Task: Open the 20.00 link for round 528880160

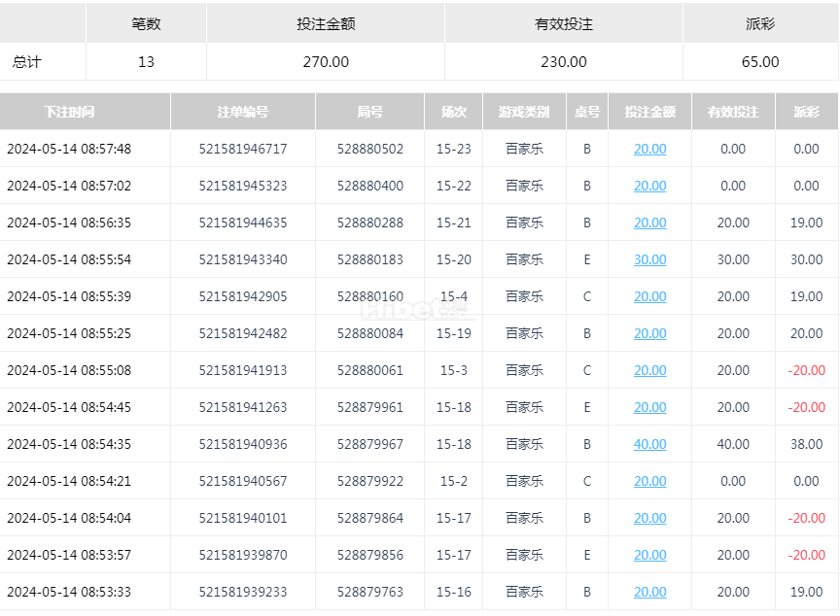Action: 649,296
